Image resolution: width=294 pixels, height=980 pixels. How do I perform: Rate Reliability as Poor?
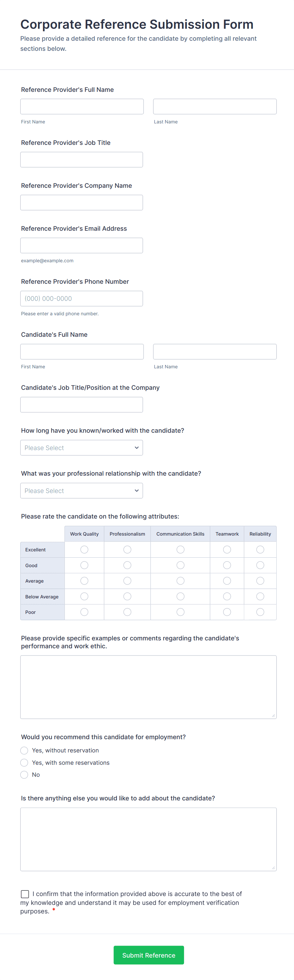(x=260, y=612)
